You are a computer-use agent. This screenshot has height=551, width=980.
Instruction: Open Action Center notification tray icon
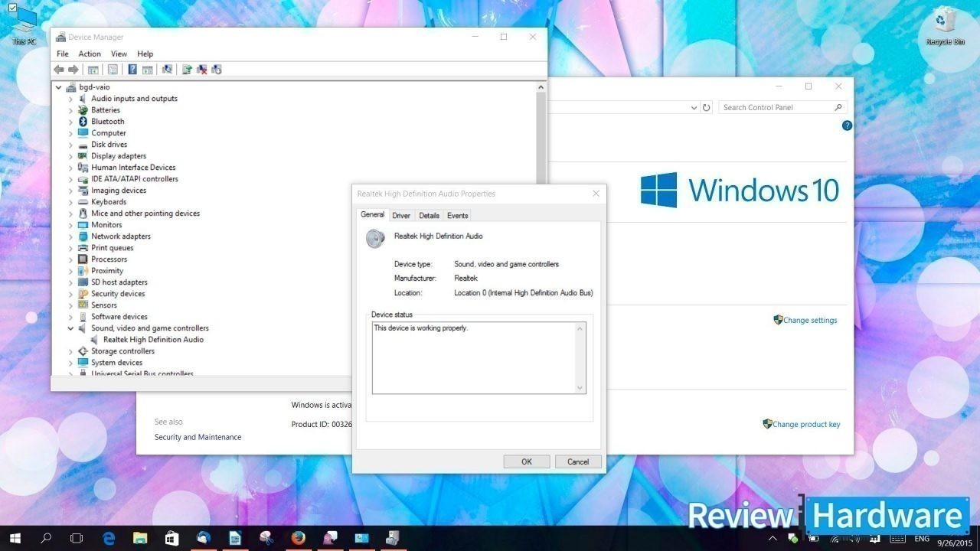coord(875,539)
